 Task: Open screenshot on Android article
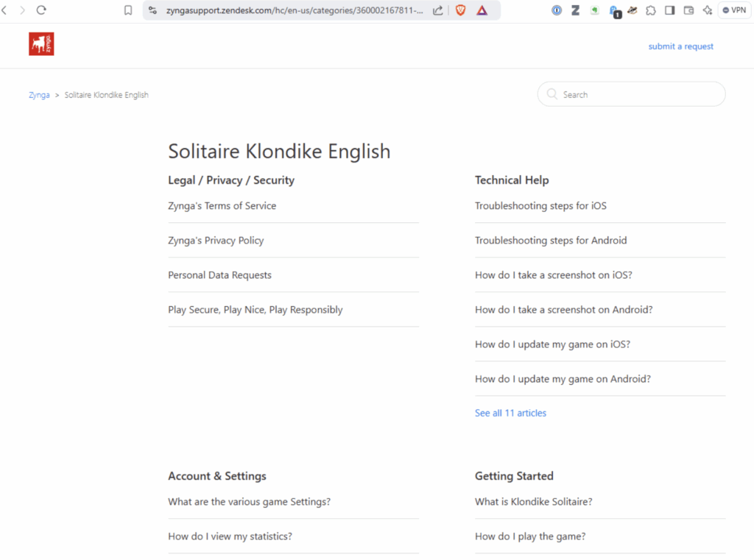click(563, 310)
